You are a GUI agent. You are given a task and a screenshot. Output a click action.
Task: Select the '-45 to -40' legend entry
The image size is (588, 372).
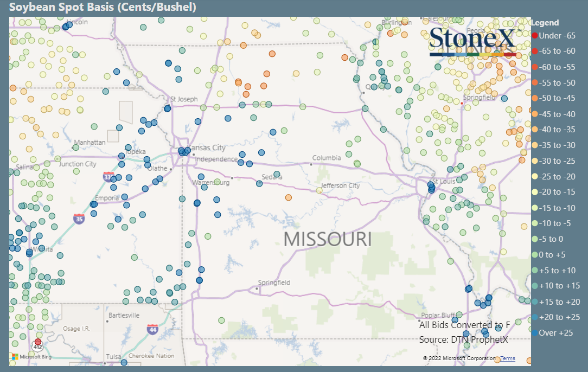[553, 114]
